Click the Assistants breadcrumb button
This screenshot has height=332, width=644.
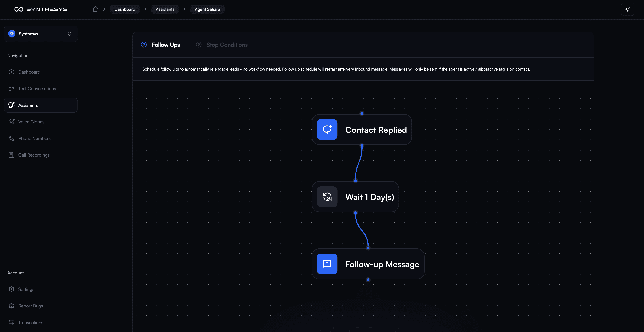165,9
